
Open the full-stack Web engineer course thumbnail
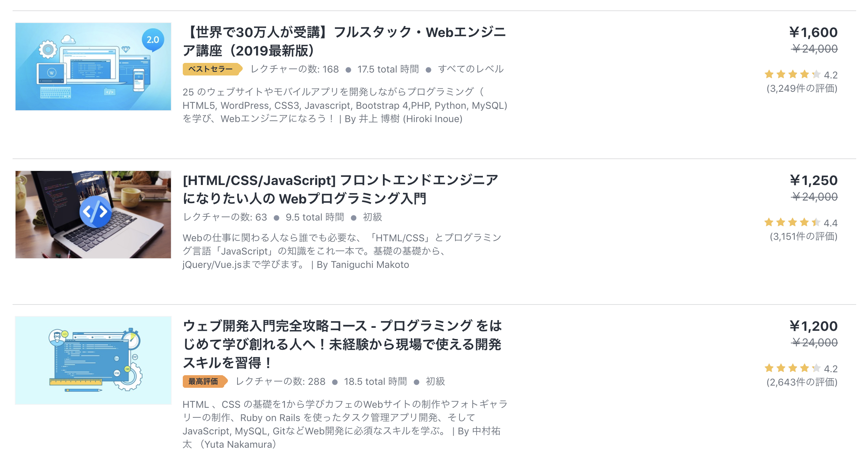(x=93, y=67)
